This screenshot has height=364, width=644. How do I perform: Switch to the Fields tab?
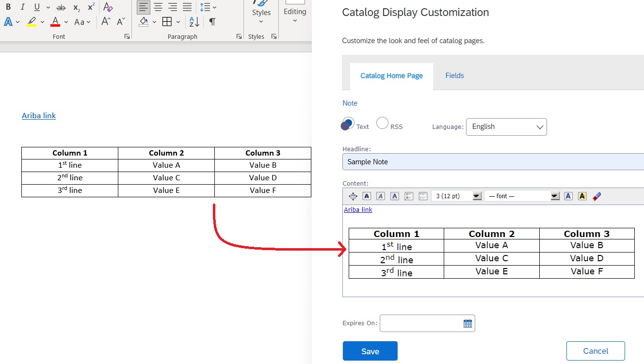coord(454,76)
